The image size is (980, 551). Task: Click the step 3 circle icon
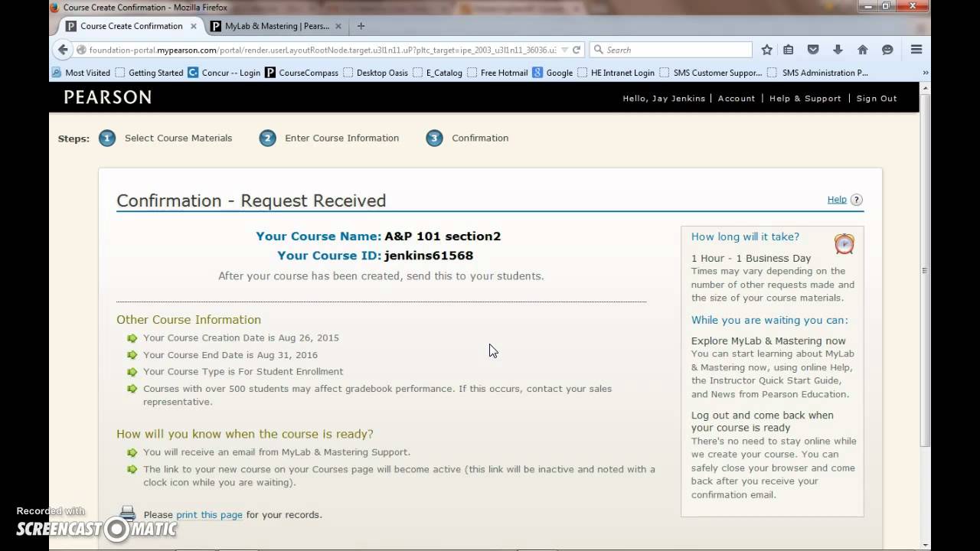coord(434,139)
